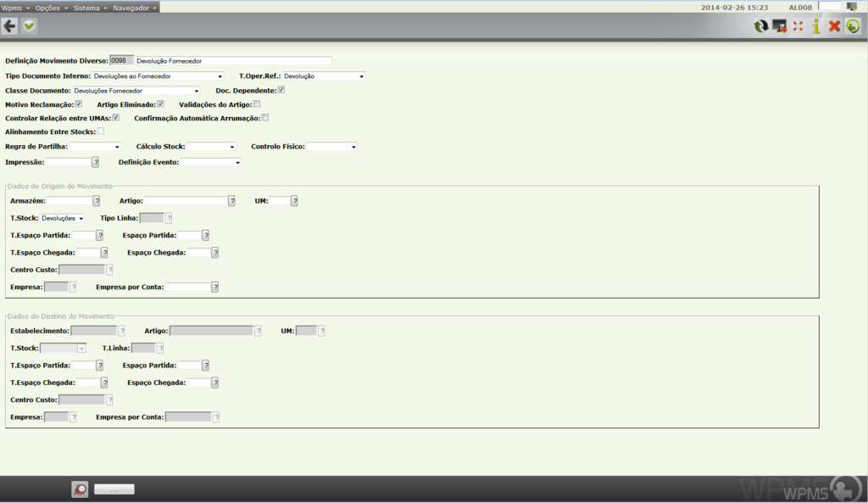Click the Impressão input field
This screenshot has height=503, width=868.
(x=69, y=162)
